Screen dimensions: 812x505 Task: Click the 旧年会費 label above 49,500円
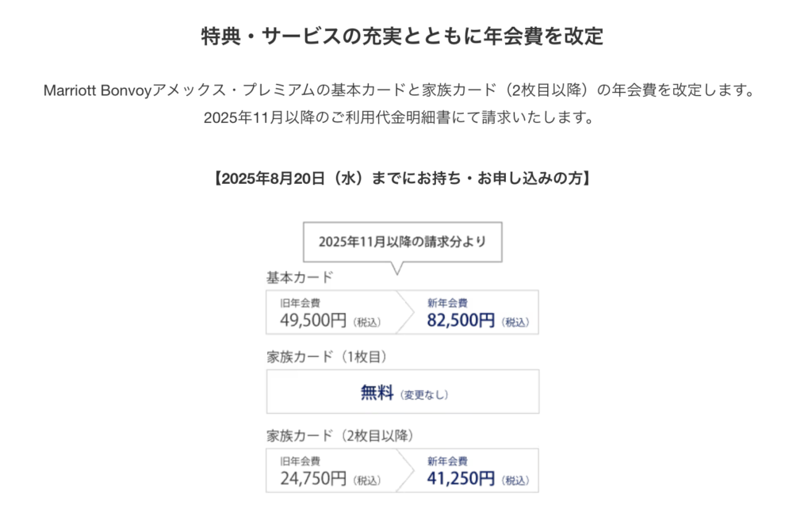300,303
